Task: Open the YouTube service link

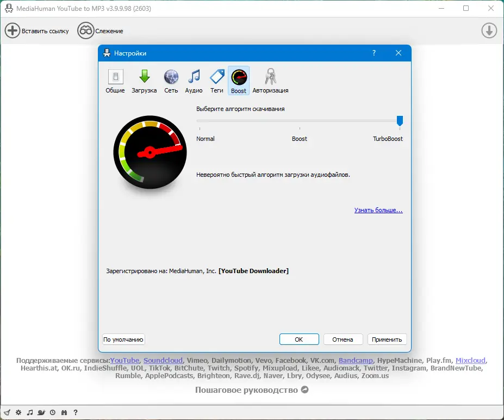Action: [125, 361]
